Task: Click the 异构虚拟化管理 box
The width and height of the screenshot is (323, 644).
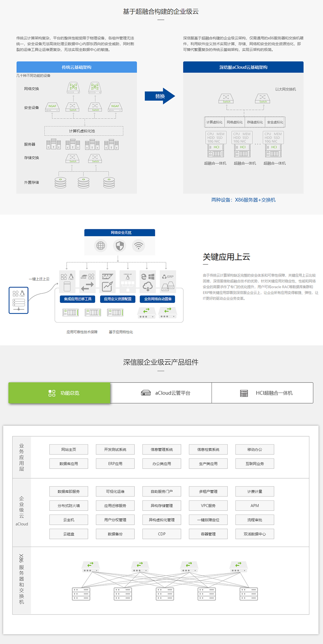Action: coord(162,520)
